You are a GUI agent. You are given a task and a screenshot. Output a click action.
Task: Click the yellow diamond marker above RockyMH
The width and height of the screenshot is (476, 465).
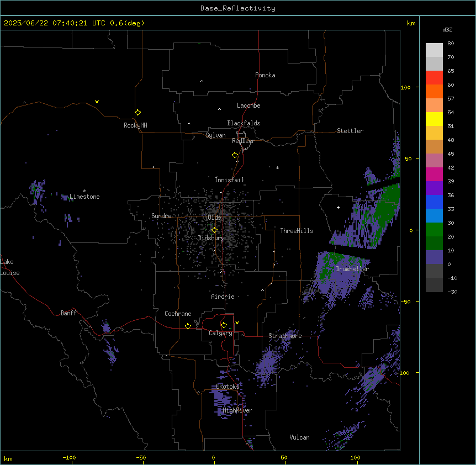[137, 112]
